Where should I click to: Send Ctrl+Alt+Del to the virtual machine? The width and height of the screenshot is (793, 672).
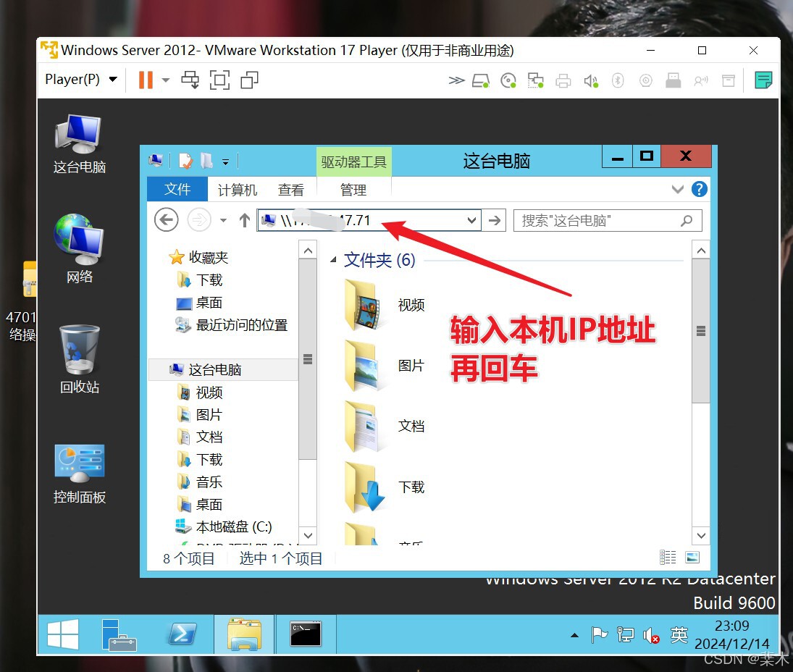pos(190,80)
